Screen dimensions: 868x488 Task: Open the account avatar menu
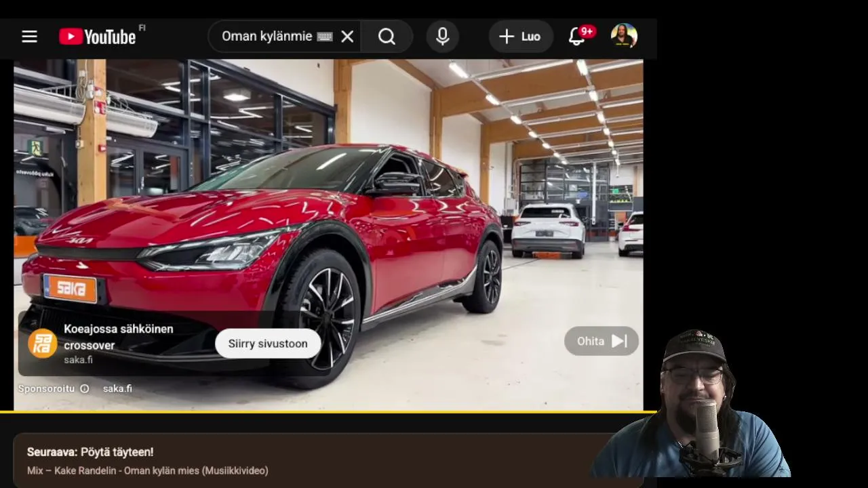click(x=624, y=36)
